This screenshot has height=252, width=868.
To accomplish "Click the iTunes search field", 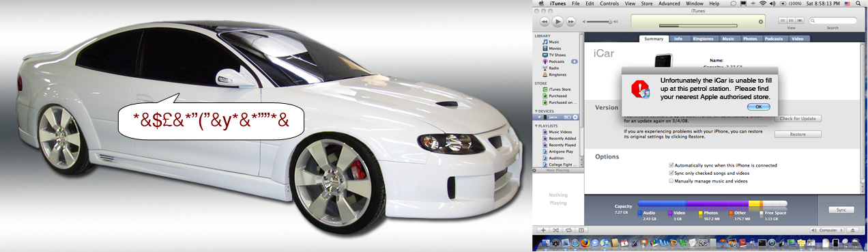I will 833,20.
